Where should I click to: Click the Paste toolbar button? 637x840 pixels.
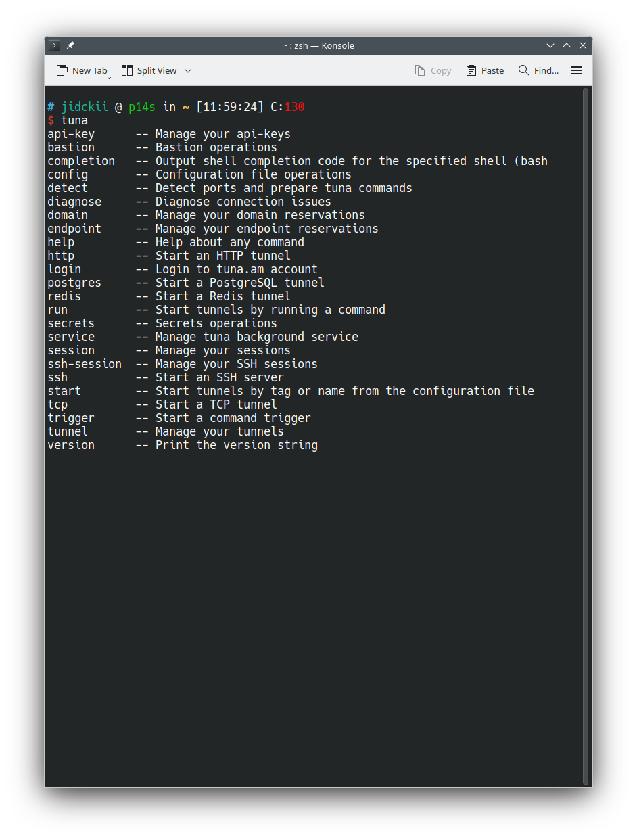pos(485,70)
